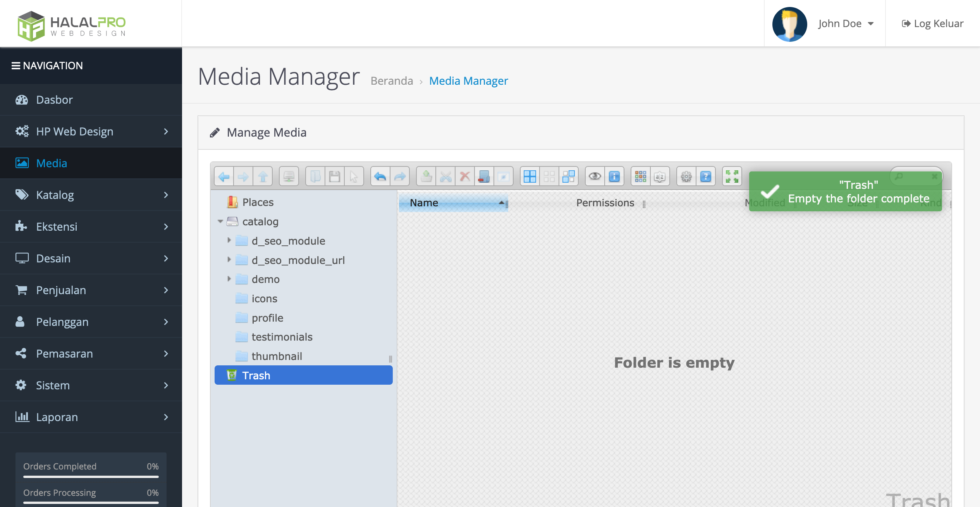Open the Get info icon

[614, 176]
